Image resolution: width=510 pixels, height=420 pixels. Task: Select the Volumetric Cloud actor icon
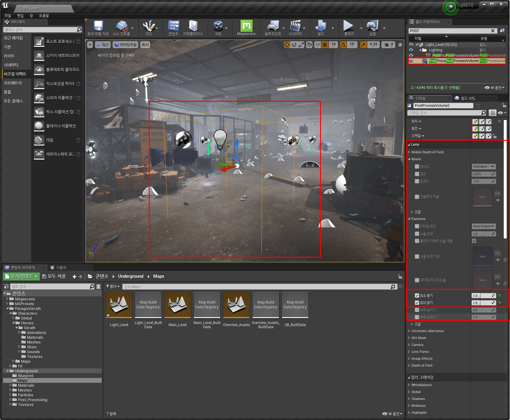pyautogui.click(x=39, y=70)
